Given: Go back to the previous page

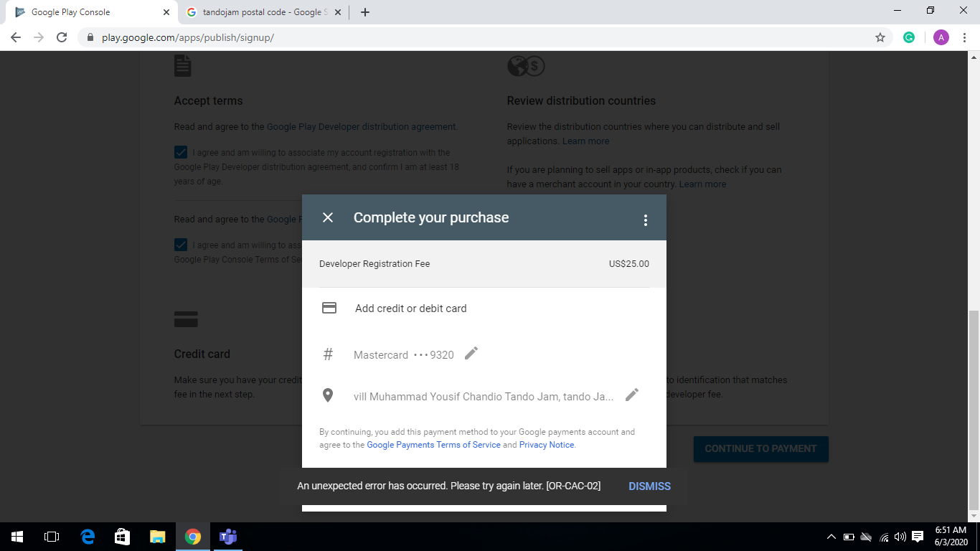Looking at the screenshot, I should 16,37.
